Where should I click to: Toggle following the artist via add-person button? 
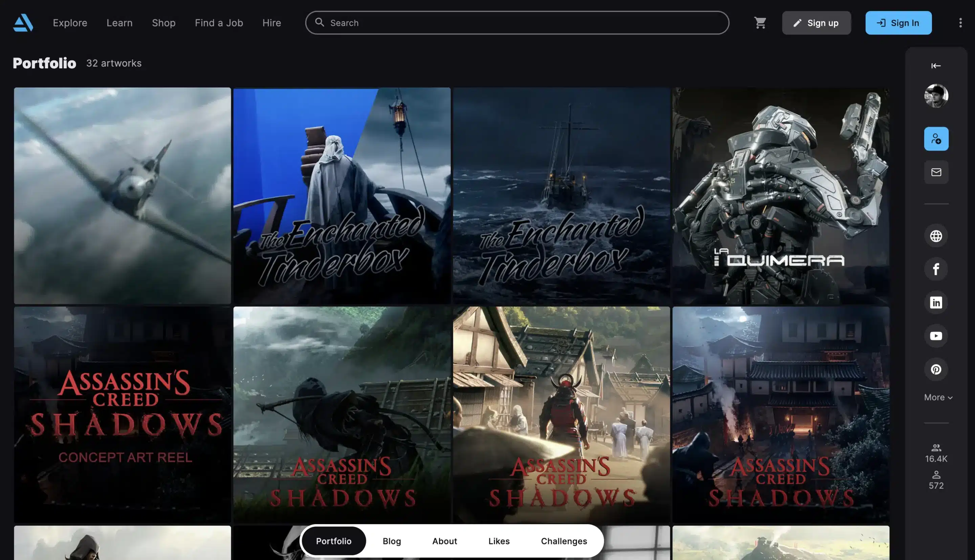pyautogui.click(x=936, y=138)
